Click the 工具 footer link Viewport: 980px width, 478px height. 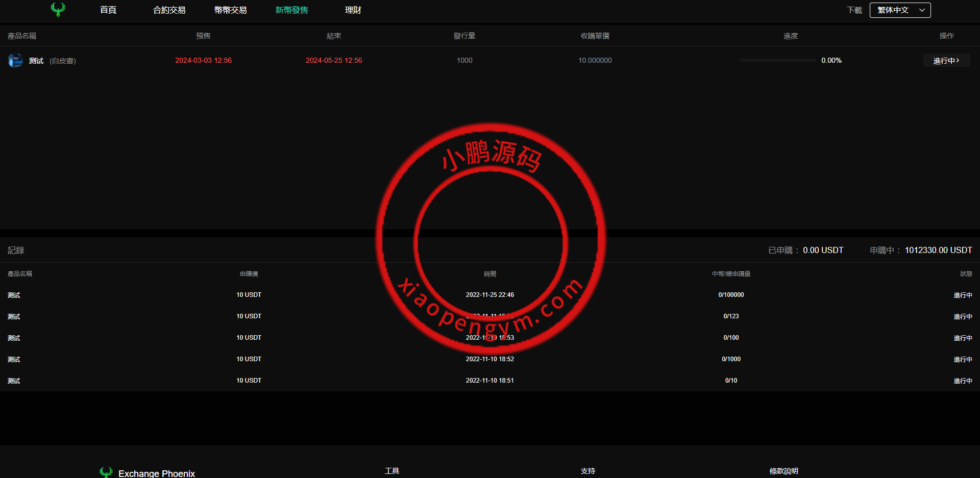pos(392,471)
